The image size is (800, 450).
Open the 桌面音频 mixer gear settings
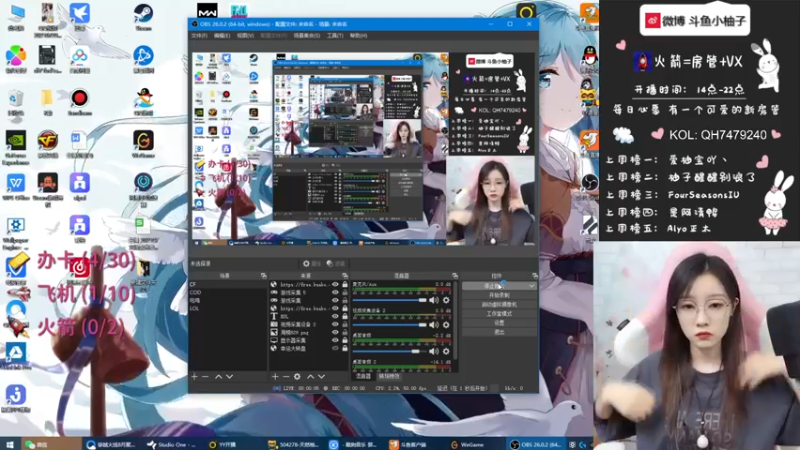click(446, 351)
